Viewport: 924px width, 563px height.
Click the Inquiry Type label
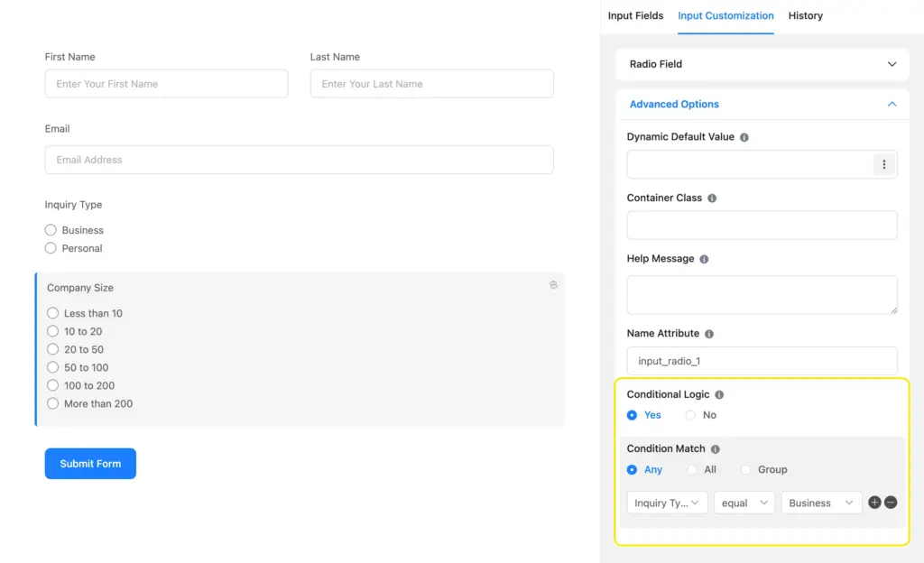[x=73, y=205]
